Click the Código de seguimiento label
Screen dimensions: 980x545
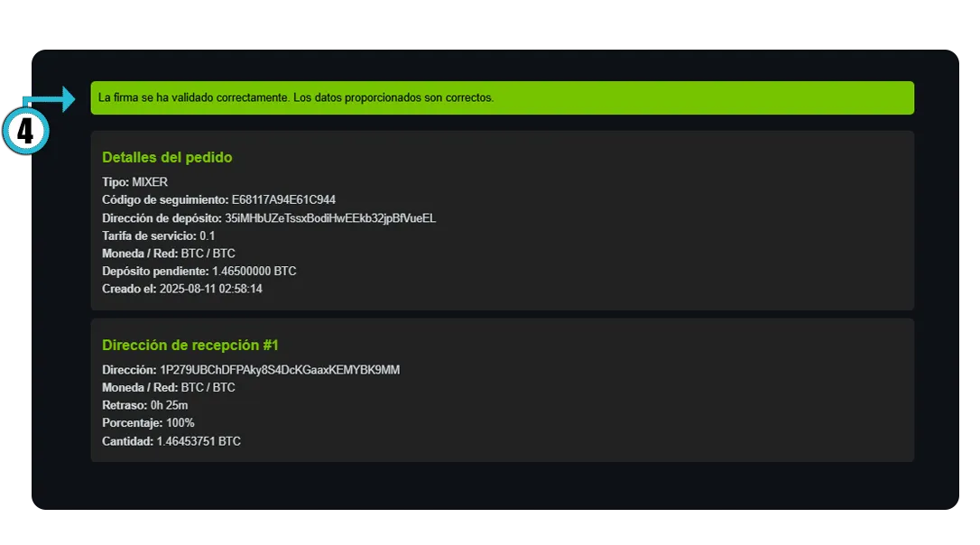pyautogui.click(x=165, y=200)
